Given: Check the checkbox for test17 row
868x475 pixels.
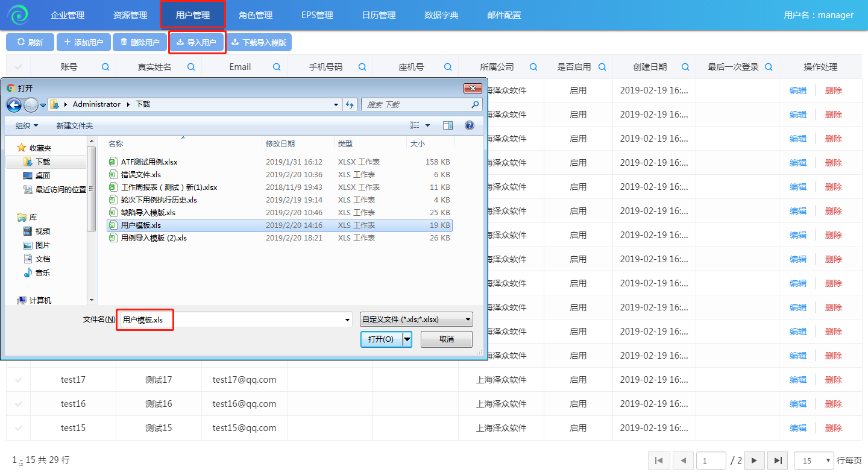Looking at the screenshot, I should [19, 380].
